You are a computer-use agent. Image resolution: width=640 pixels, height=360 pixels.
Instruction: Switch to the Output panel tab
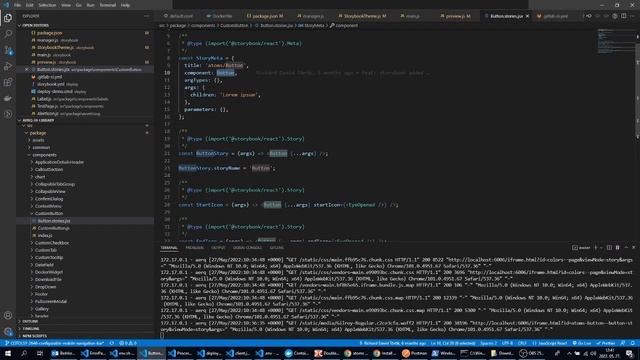(218, 248)
